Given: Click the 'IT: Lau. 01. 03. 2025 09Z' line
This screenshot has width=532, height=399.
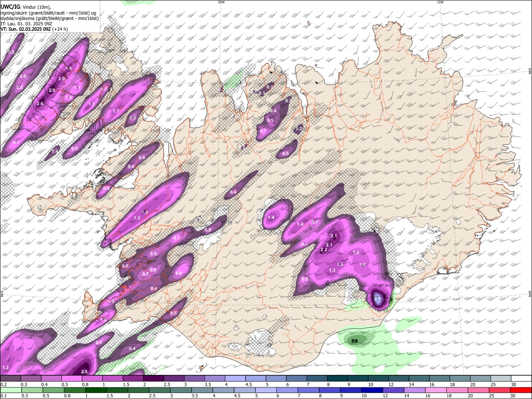Looking at the screenshot, I should (x=26, y=24).
